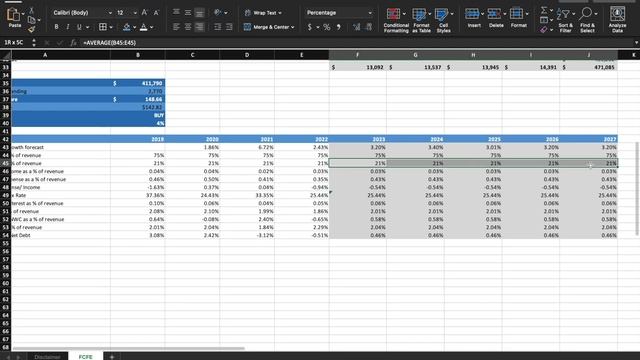Screen dimensions: 640x360
Task: Decrease indent icon
Action: (218, 27)
